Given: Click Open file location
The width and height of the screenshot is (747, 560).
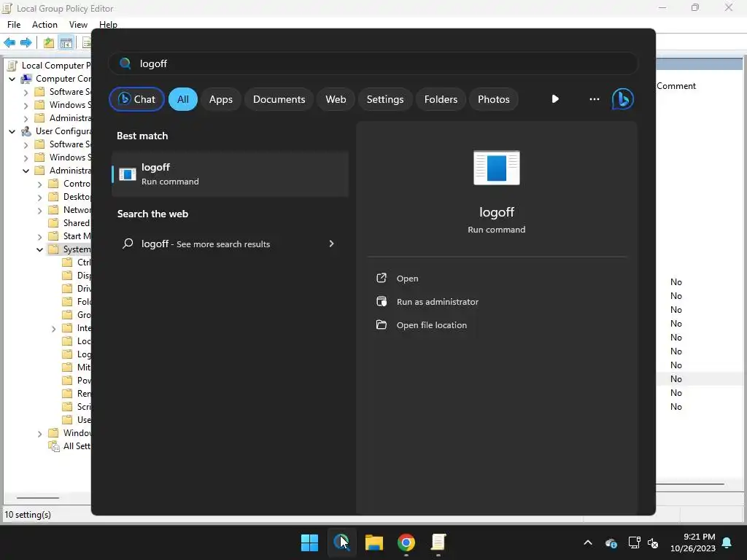Looking at the screenshot, I should (432, 325).
